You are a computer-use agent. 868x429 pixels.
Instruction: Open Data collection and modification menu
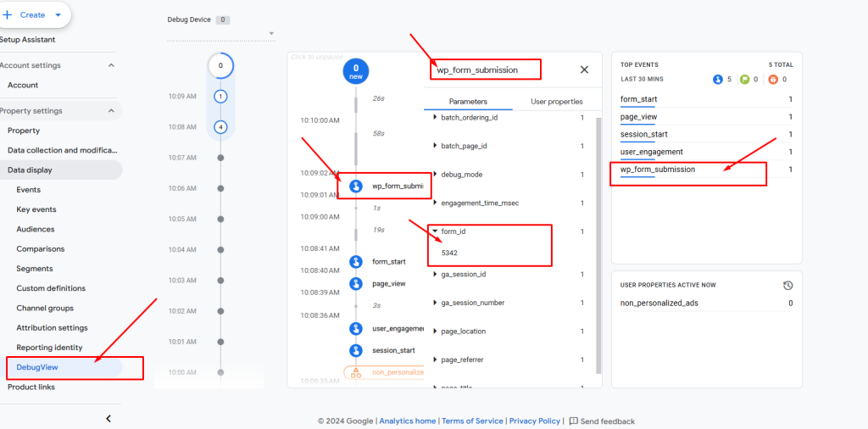pyautogui.click(x=63, y=150)
